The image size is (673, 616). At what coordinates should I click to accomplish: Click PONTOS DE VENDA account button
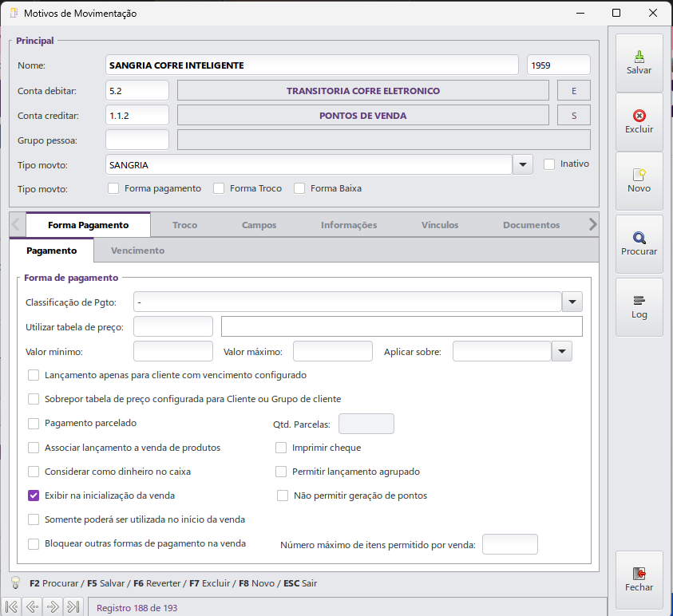tap(363, 116)
